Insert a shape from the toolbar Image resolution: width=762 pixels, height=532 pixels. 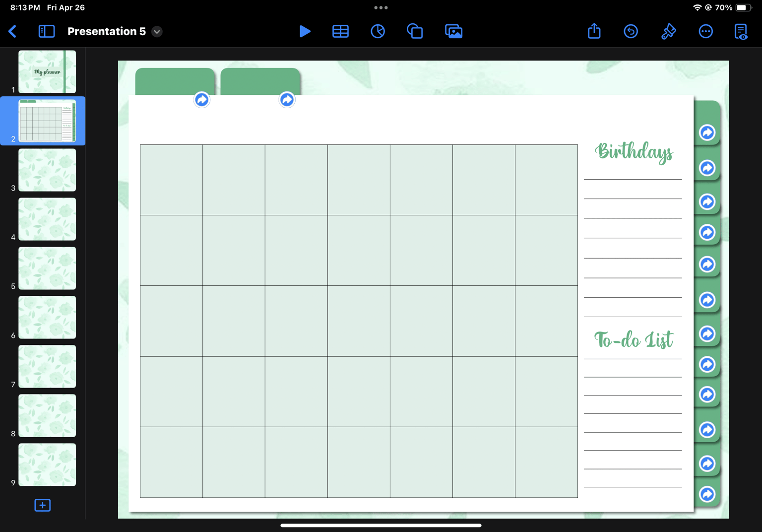tap(415, 32)
